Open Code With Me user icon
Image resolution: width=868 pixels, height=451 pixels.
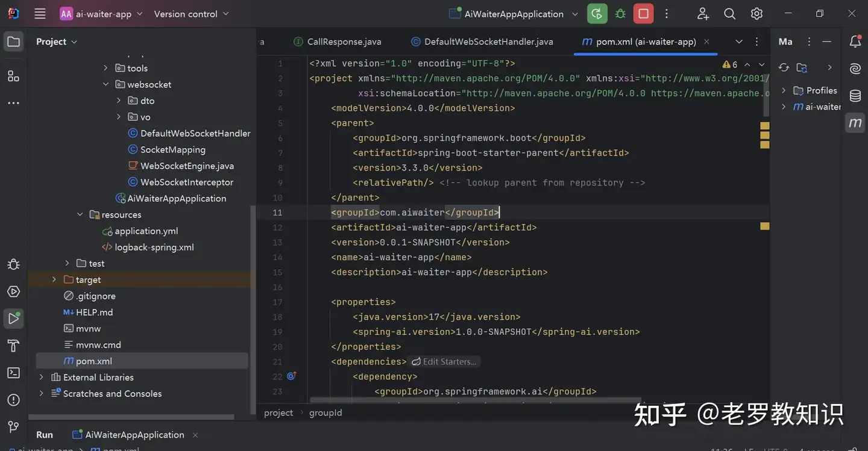(x=703, y=14)
